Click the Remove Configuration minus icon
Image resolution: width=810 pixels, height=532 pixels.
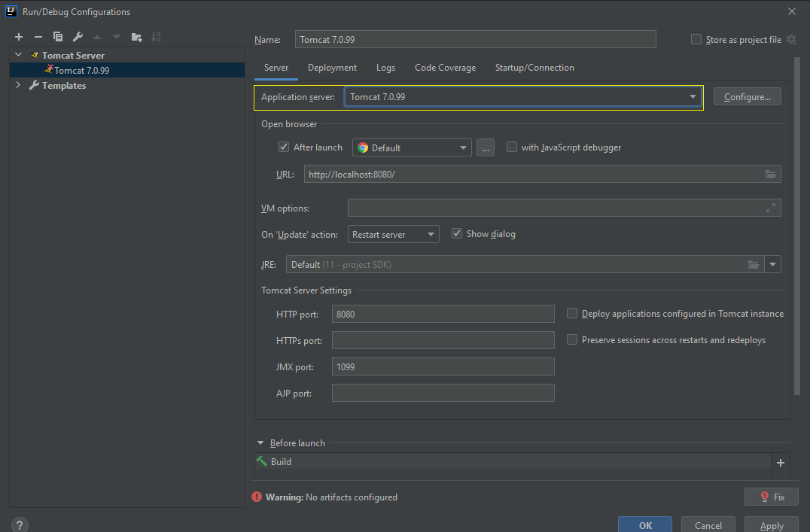click(x=38, y=37)
